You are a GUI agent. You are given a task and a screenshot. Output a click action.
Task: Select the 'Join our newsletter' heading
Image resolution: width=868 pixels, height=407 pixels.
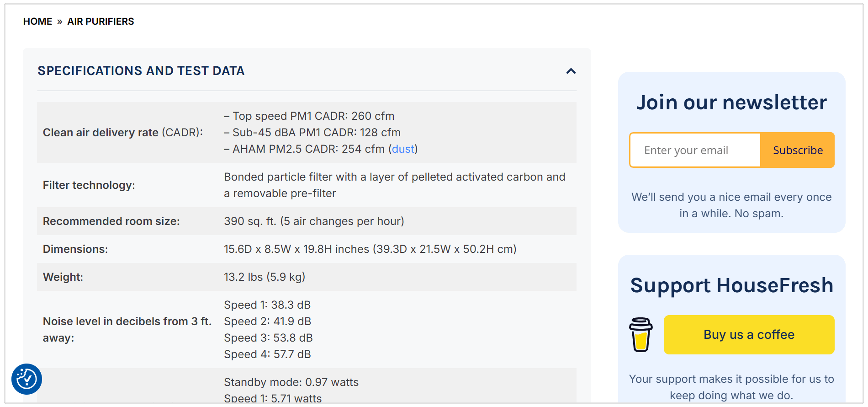[x=731, y=102]
